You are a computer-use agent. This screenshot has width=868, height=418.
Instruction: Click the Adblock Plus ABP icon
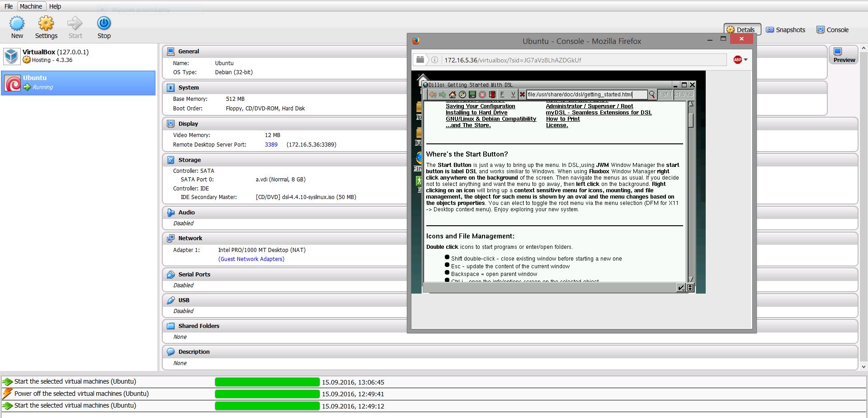737,60
